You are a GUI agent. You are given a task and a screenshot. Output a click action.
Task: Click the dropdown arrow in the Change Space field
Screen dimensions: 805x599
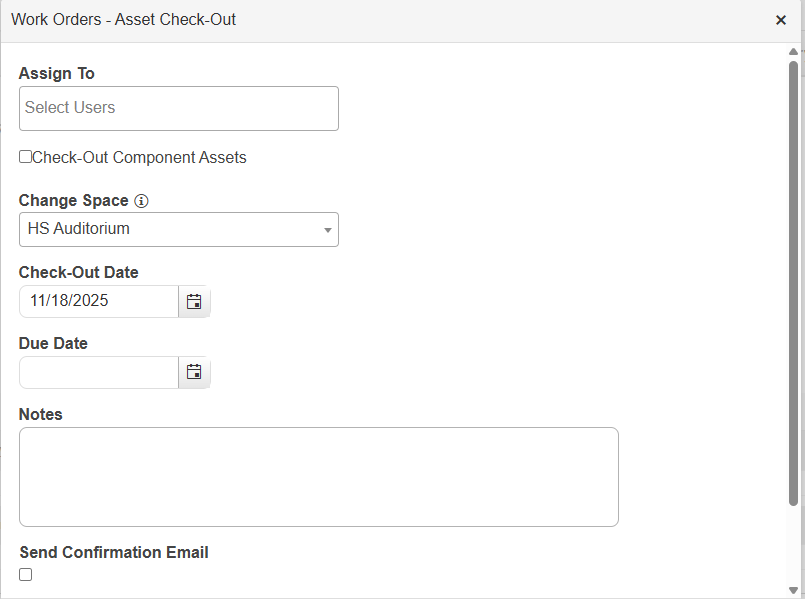coord(327,229)
